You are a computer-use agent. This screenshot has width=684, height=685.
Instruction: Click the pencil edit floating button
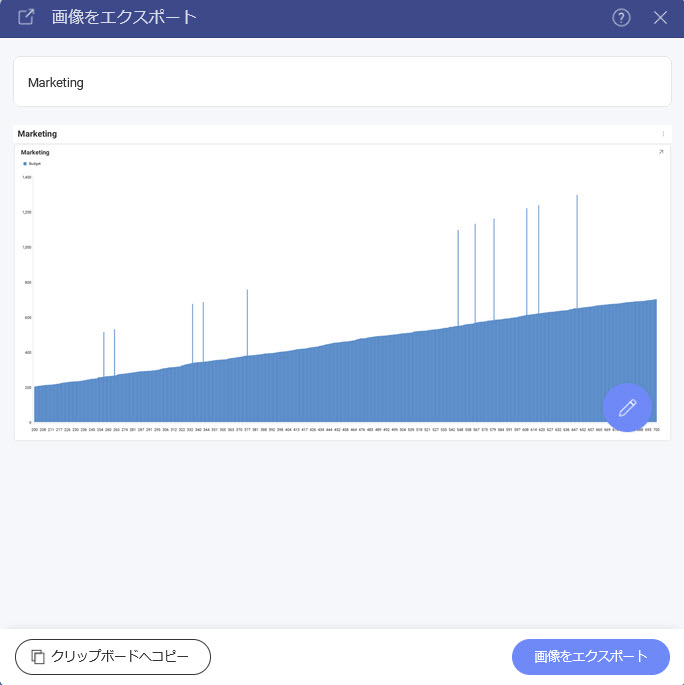pos(627,407)
